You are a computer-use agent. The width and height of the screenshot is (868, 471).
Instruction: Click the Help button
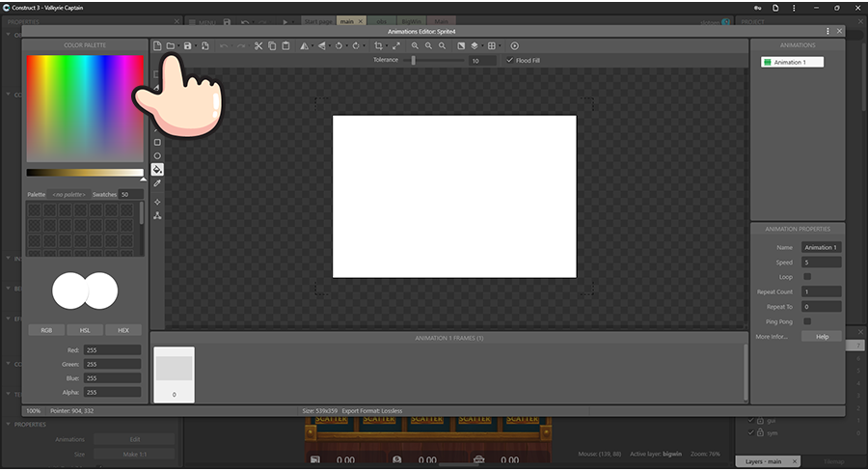[x=822, y=337]
